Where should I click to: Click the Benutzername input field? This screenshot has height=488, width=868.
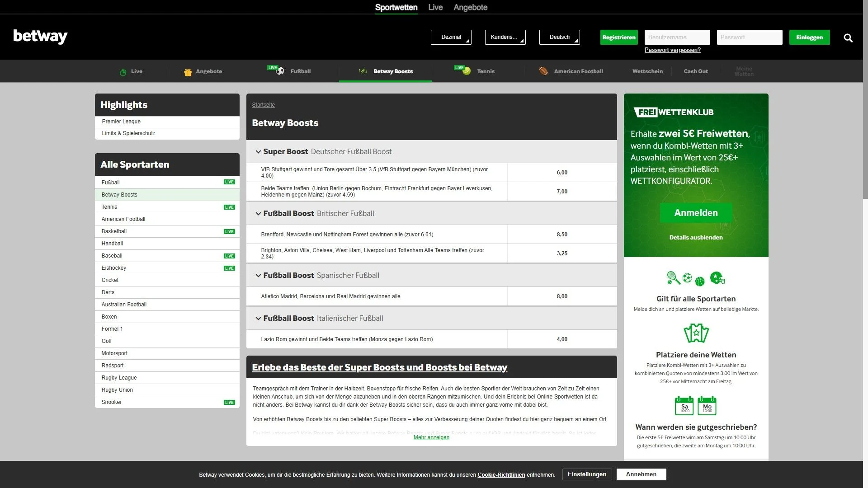click(679, 36)
